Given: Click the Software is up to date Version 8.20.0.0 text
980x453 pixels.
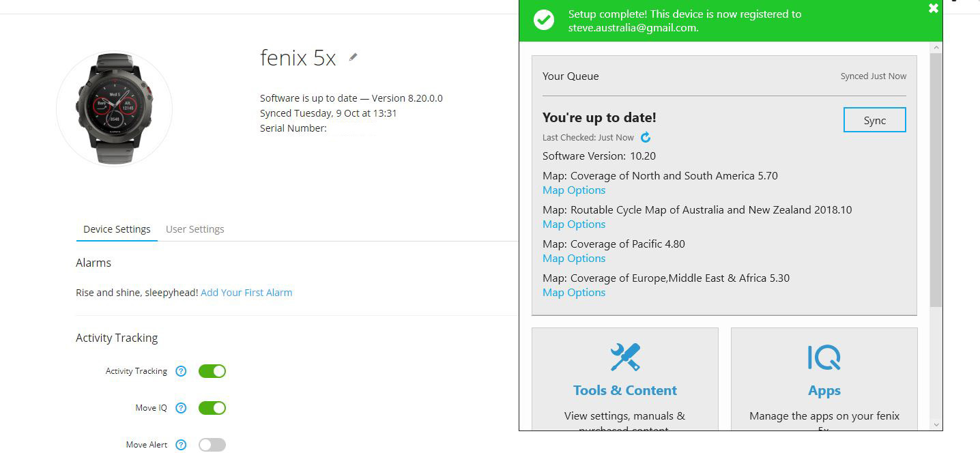Looking at the screenshot, I should click(x=351, y=98).
